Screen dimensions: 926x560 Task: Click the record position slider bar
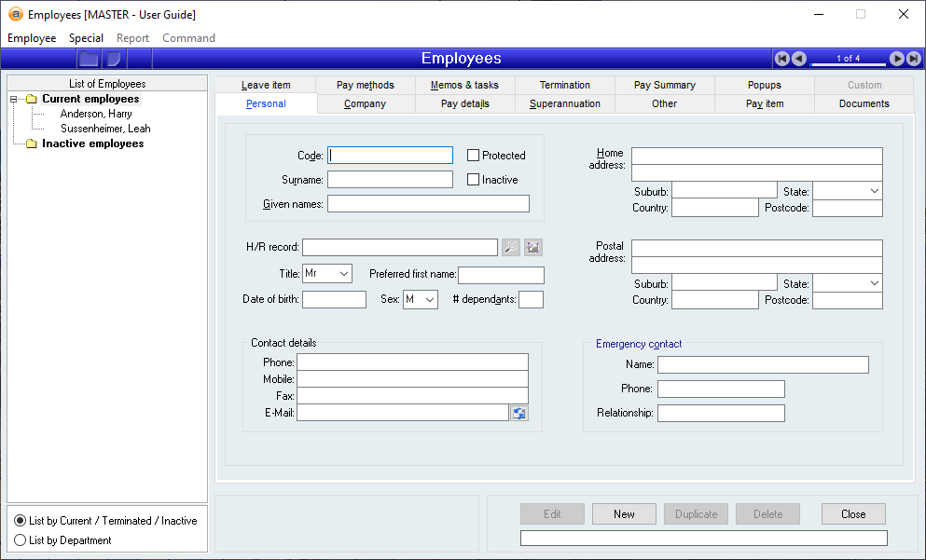click(848, 64)
